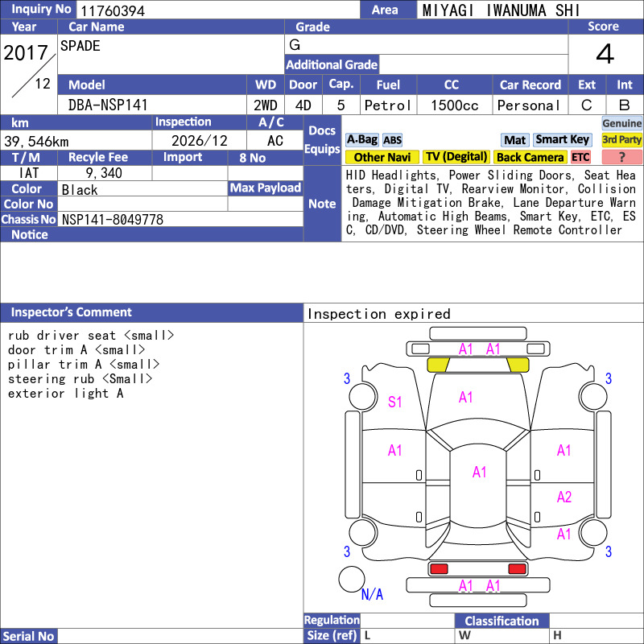
Task: Click the Additional Grade label
Action: coord(332,64)
